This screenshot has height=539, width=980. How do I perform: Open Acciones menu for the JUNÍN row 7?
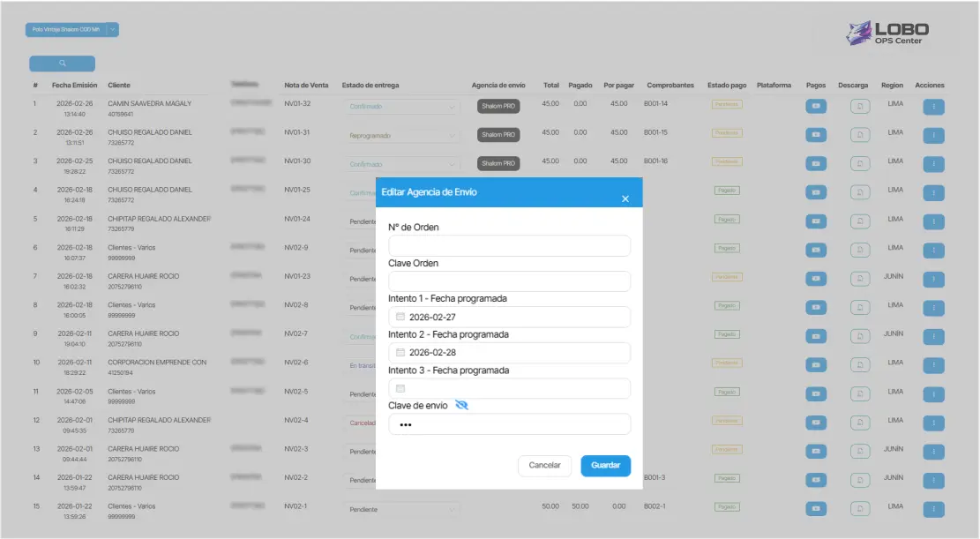[x=933, y=279]
